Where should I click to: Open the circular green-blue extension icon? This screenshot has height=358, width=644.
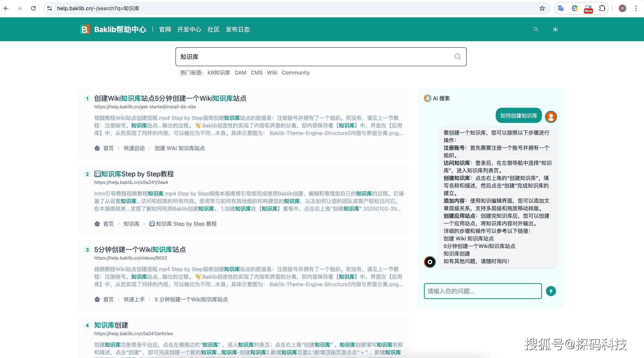[x=574, y=8]
